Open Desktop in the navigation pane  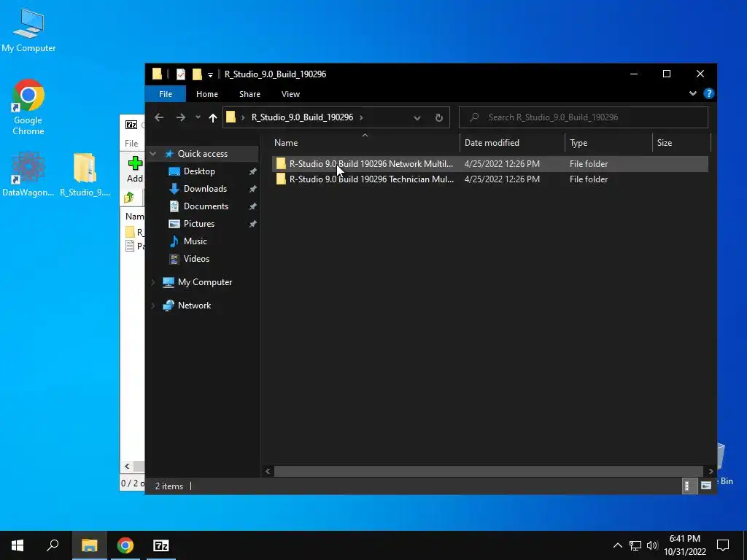(199, 171)
